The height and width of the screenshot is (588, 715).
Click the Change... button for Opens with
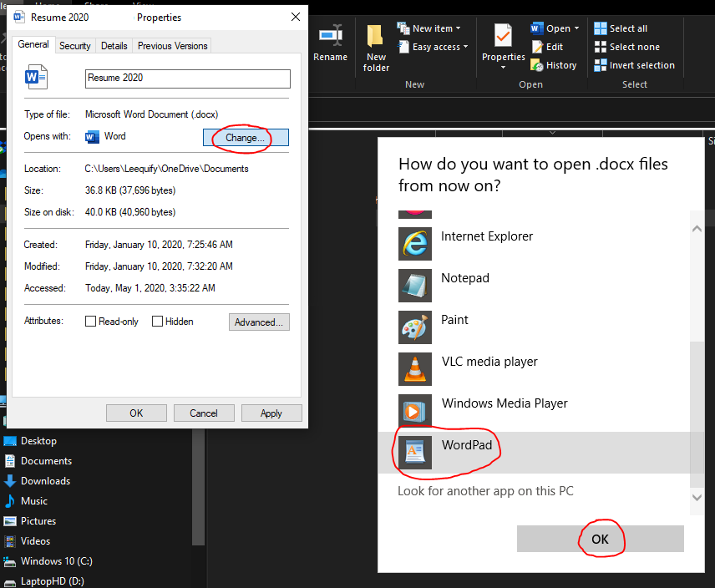pos(246,137)
